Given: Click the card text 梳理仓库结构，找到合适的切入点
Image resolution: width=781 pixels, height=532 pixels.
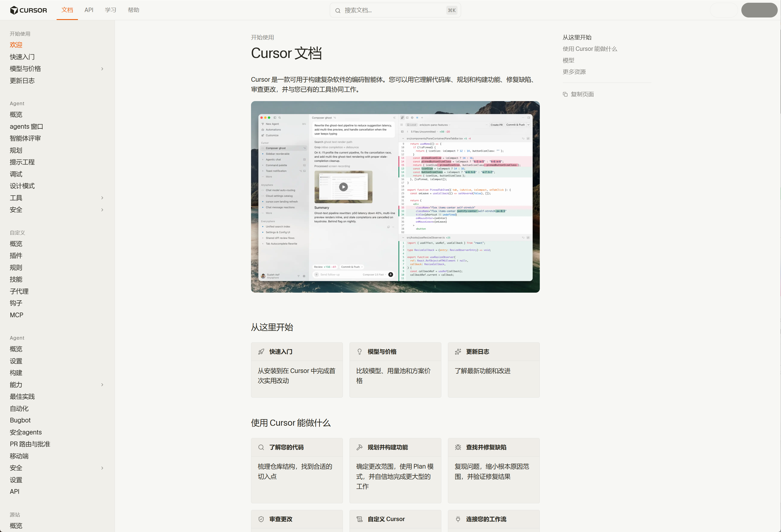Looking at the screenshot, I should coord(295,472).
